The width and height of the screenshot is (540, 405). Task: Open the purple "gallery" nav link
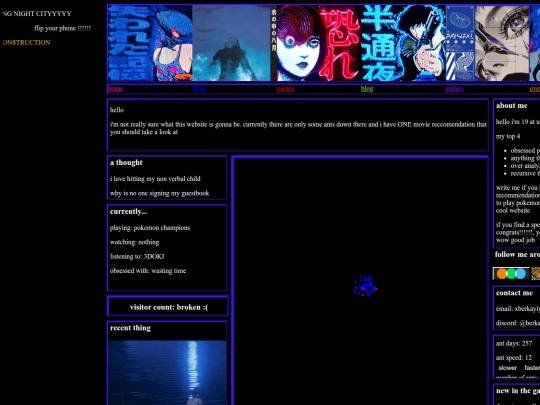pyautogui.click(x=455, y=89)
